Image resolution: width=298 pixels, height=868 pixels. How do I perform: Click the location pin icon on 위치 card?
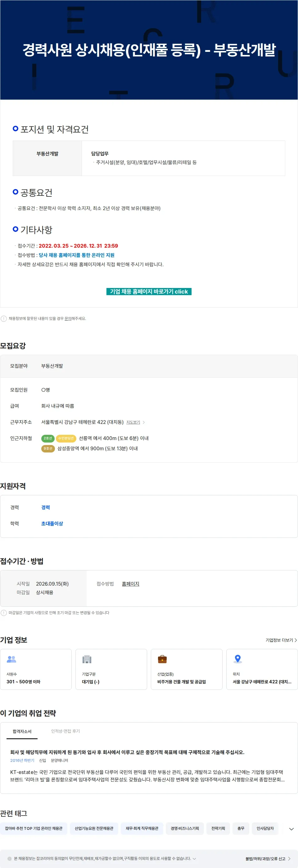[238, 659]
